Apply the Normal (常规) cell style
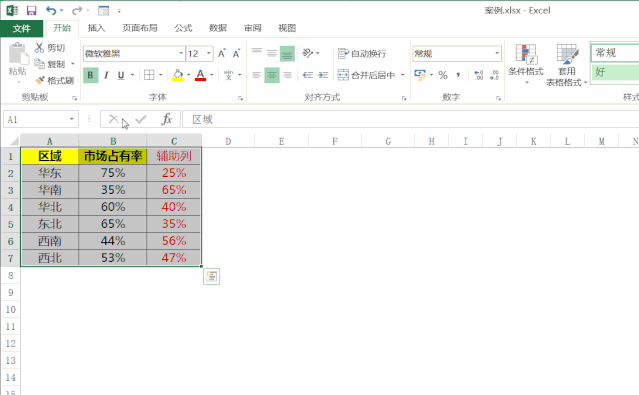Screen dimensions: 639x395 (615, 53)
